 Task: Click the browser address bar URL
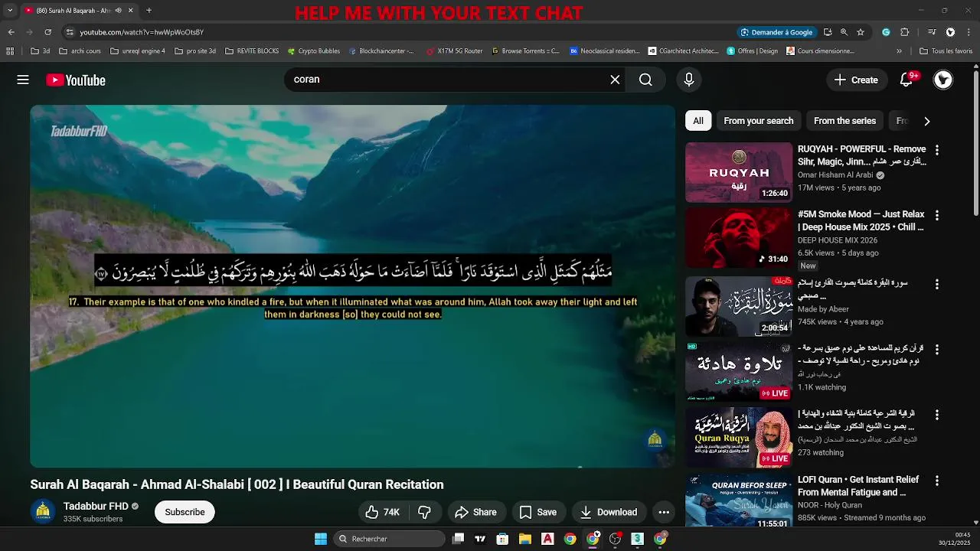click(x=142, y=32)
